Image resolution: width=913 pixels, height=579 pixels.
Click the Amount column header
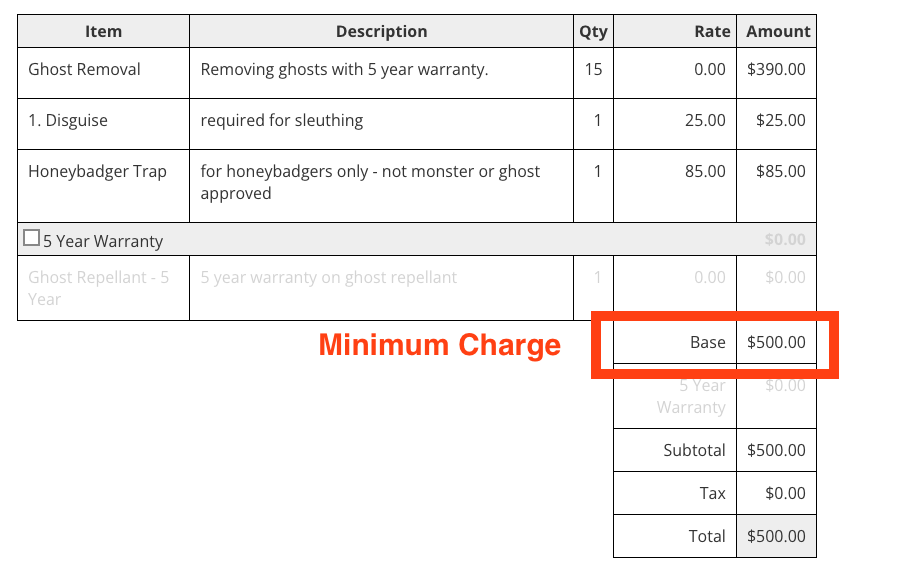(x=777, y=31)
